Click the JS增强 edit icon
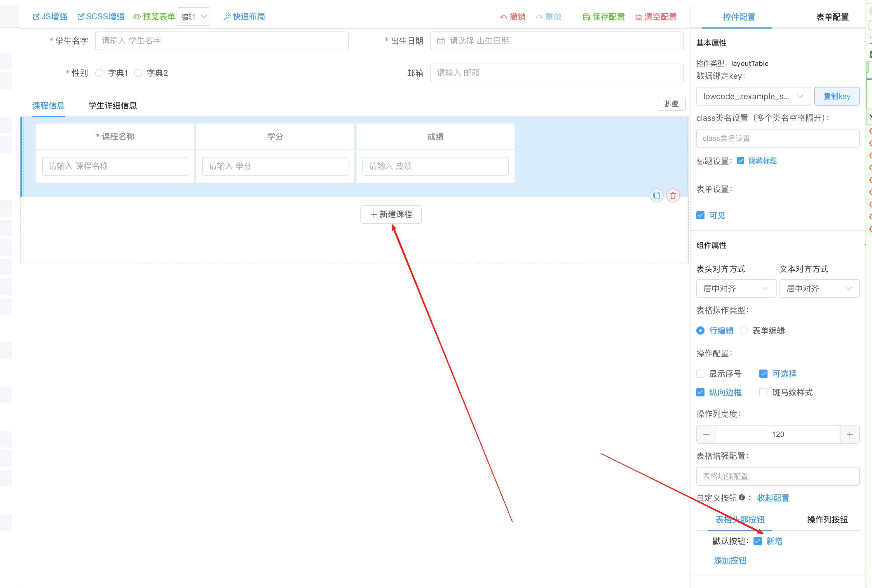Screen dimensions: 872x588 click(36, 17)
